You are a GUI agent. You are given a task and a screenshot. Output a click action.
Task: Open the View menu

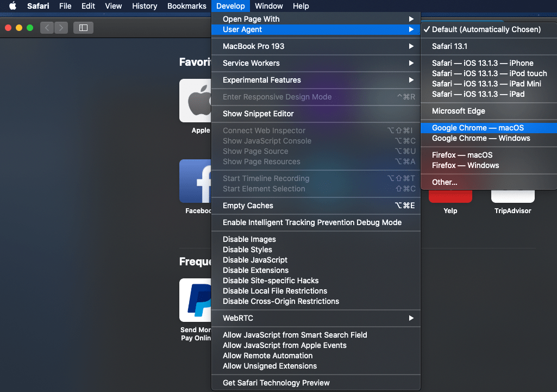pyautogui.click(x=114, y=6)
